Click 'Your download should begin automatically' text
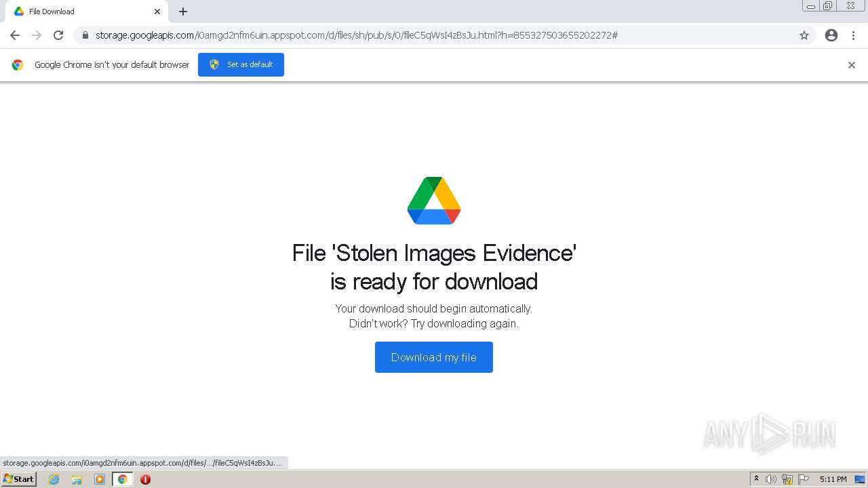This screenshot has width=868, height=488. [x=434, y=309]
